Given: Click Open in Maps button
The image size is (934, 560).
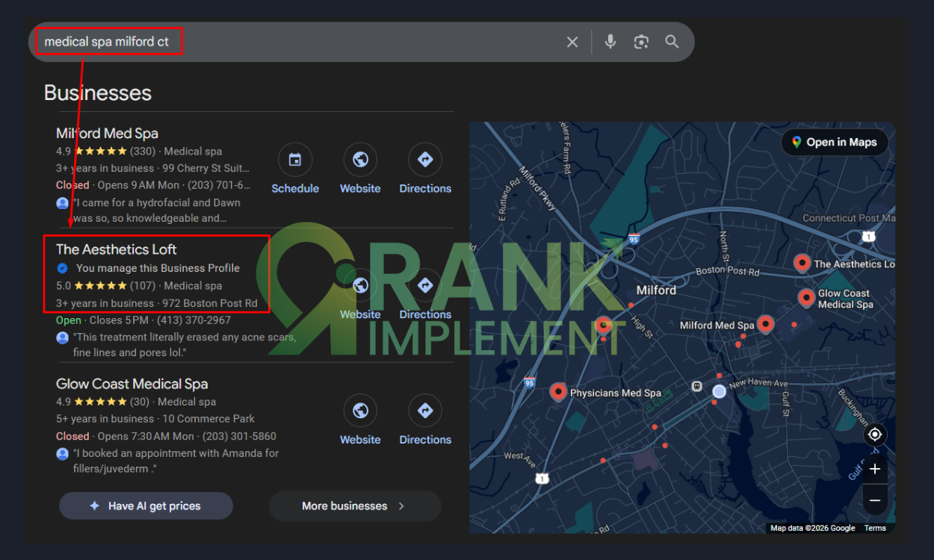Looking at the screenshot, I should (x=834, y=143).
